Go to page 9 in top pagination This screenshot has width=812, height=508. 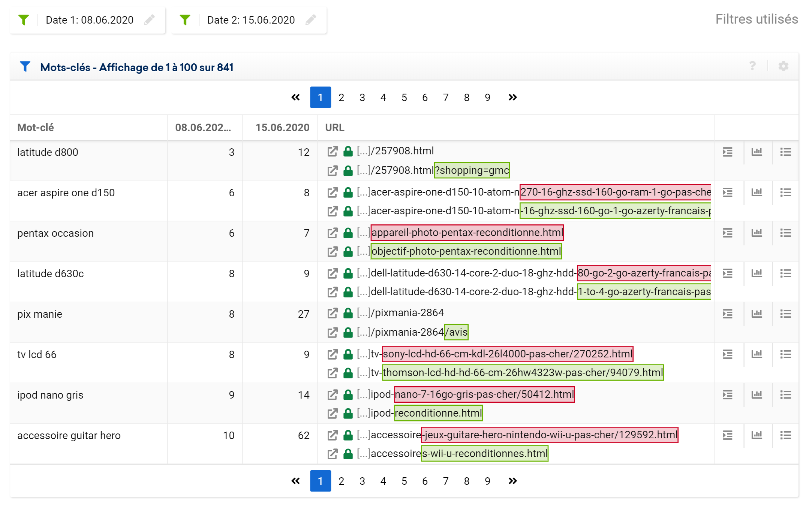pyautogui.click(x=487, y=97)
